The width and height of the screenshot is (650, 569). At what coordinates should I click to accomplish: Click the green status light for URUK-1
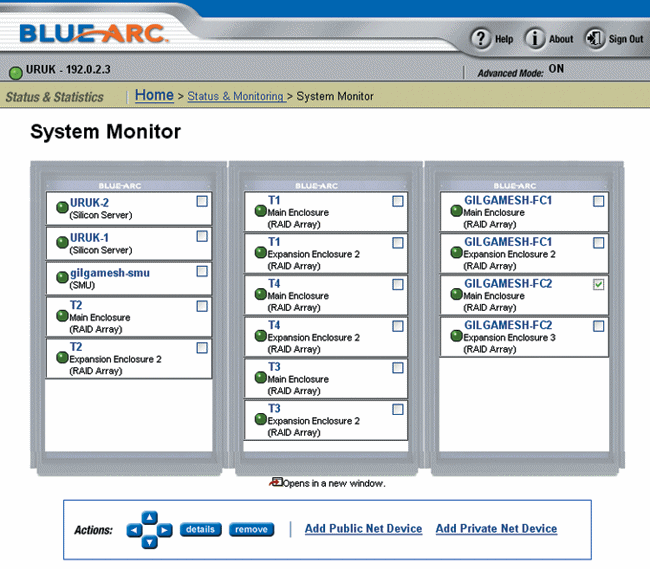coord(62,242)
